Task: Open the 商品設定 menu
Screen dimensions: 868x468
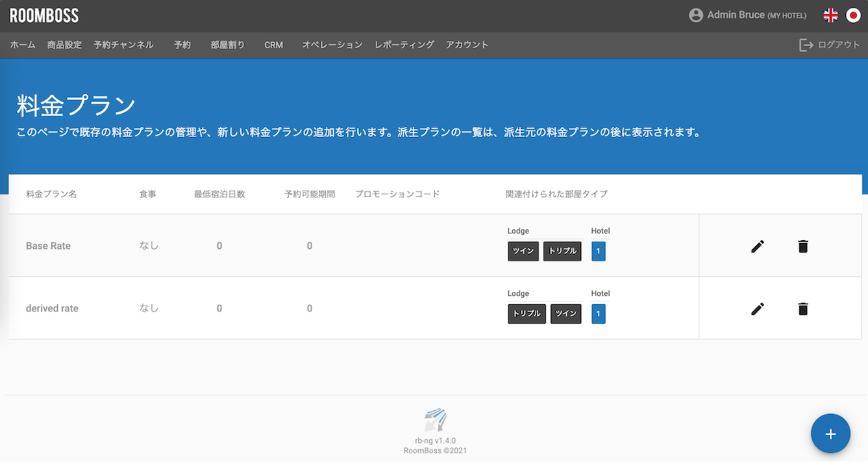Action: click(x=64, y=45)
